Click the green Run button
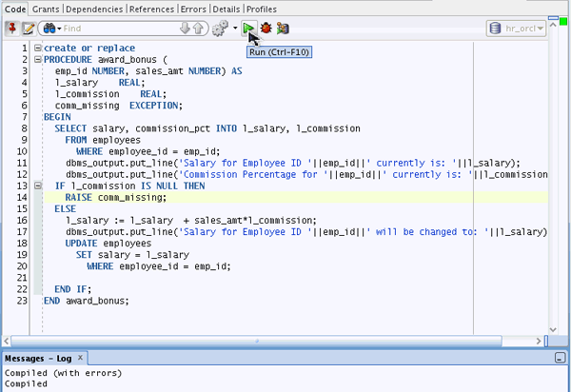This screenshot has width=571, height=392. pos(248,29)
